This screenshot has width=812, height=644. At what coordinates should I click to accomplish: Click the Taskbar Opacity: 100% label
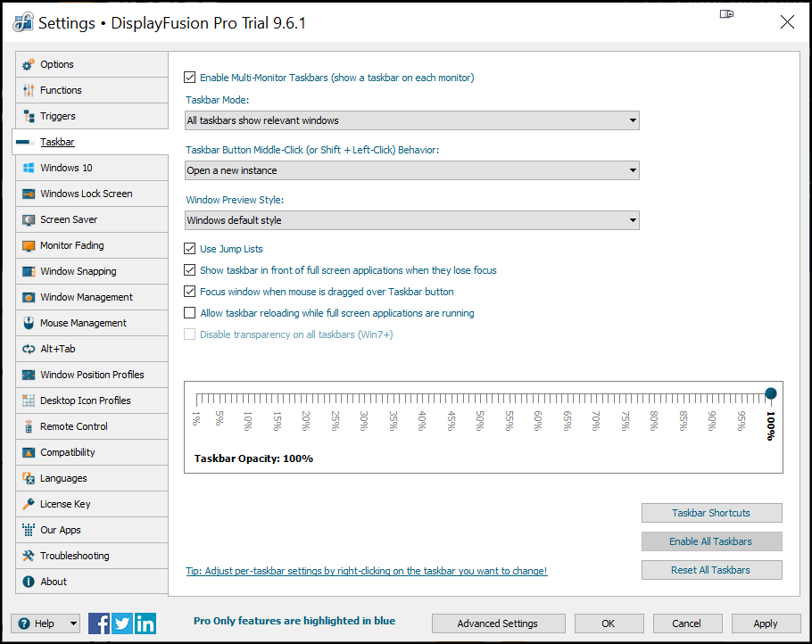[253, 458]
